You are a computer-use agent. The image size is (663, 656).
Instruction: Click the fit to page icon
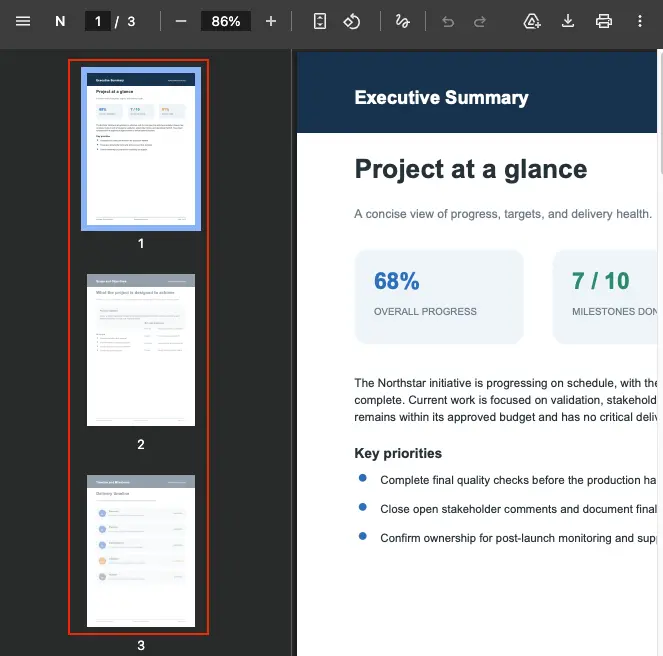click(320, 21)
